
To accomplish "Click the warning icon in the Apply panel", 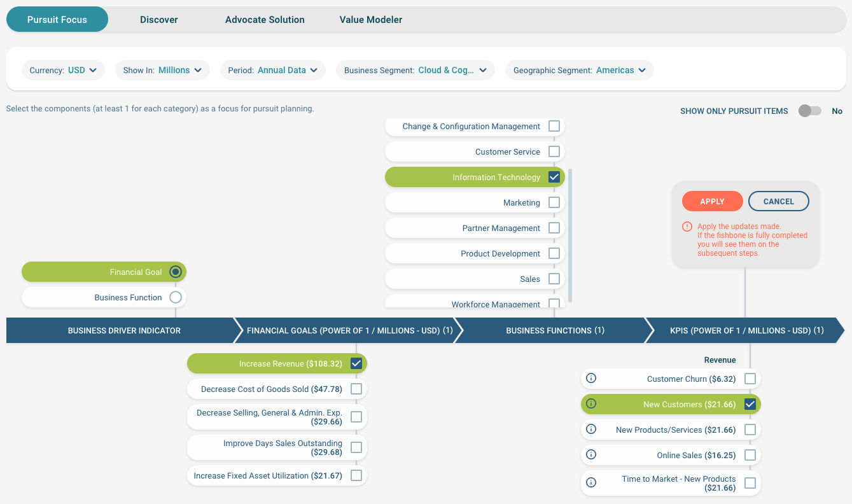I will 687,226.
